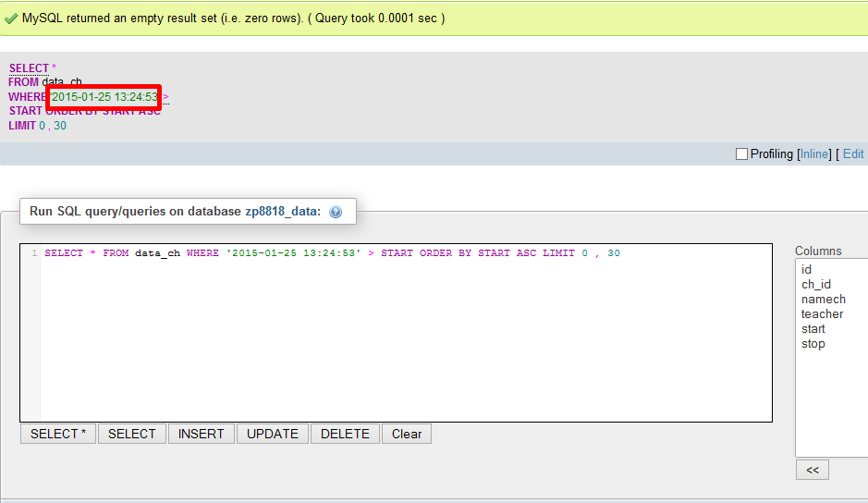The width and height of the screenshot is (868, 503).
Task: Click the Edit link for the query
Action: (x=853, y=154)
